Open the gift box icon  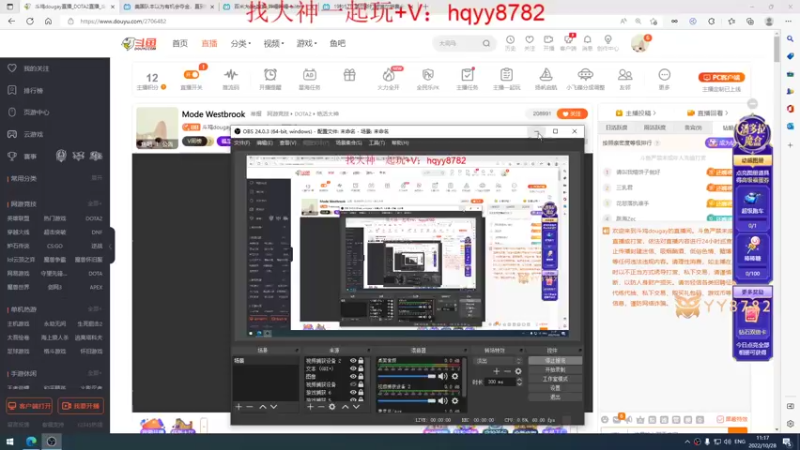(349, 74)
